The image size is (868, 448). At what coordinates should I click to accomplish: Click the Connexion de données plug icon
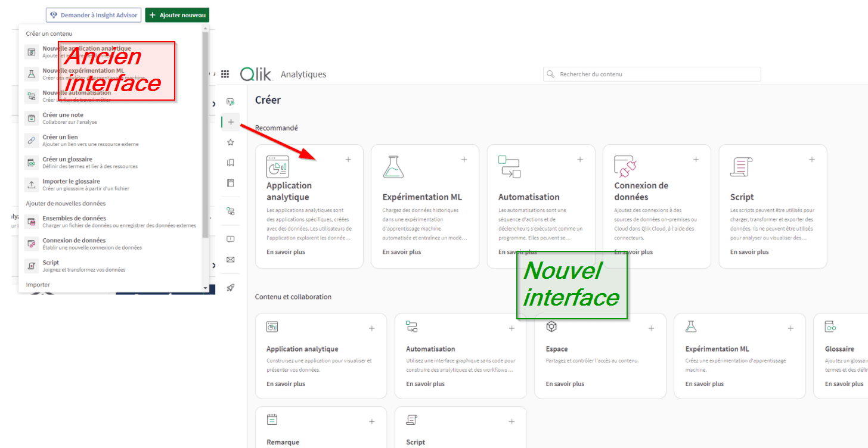pyautogui.click(x=625, y=167)
